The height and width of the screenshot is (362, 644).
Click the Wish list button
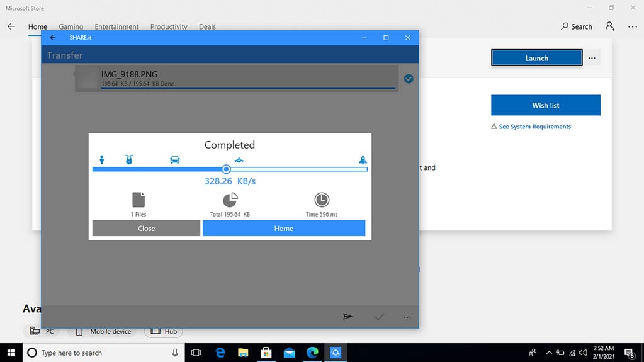coord(545,105)
